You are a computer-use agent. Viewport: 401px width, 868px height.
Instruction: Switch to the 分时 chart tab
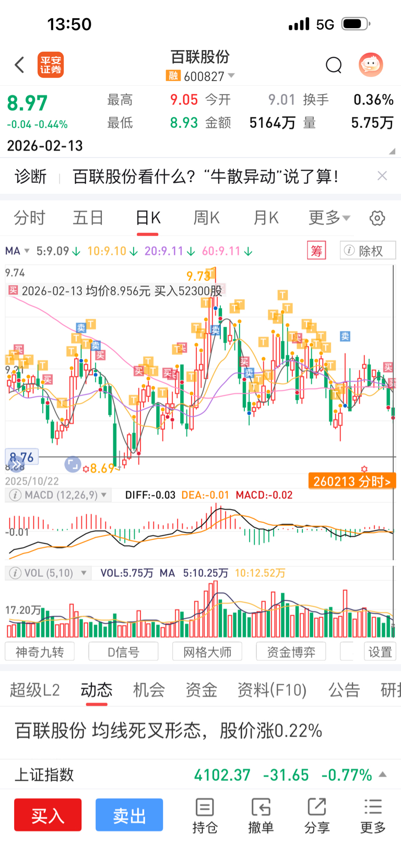(29, 218)
